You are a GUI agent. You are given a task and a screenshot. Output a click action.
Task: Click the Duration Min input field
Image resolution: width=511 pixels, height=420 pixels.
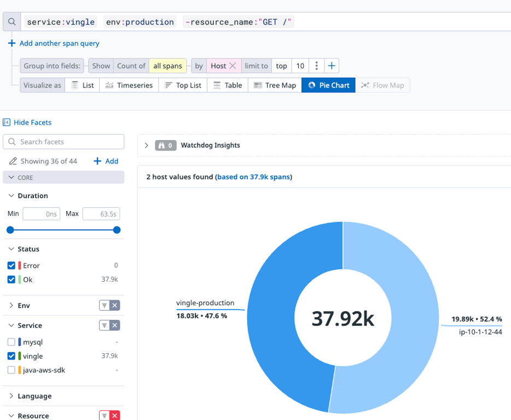point(42,214)
